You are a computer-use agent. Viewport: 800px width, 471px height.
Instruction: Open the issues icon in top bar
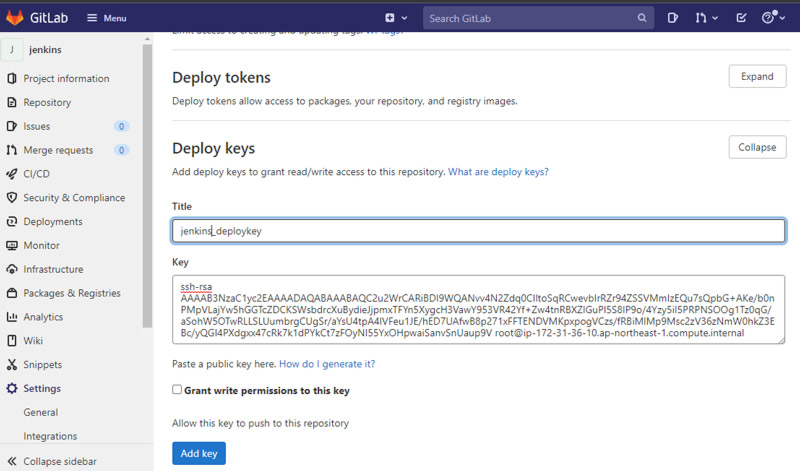[672, 18]
